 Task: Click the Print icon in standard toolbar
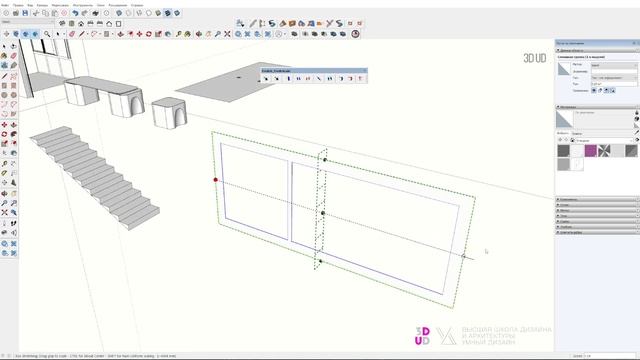95,13
